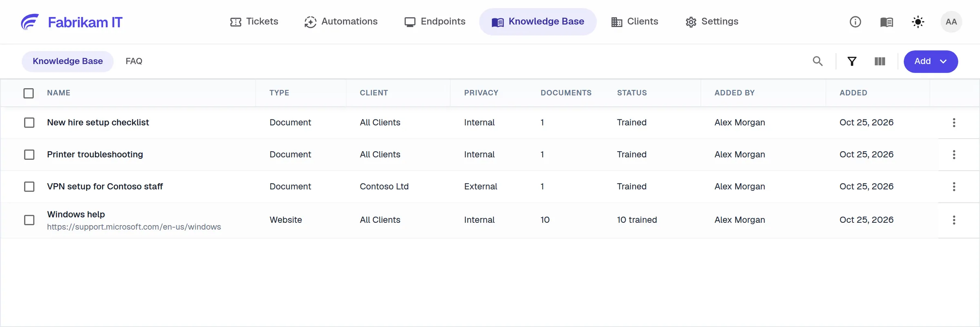Click the Fabrikam IT logo icon

tap(30, 22)
